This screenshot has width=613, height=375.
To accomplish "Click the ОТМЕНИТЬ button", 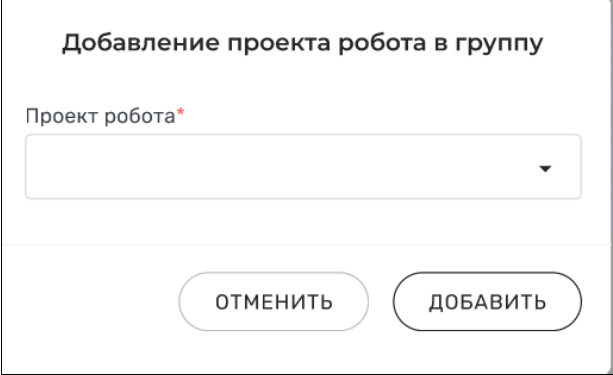I will pos(274,301).
